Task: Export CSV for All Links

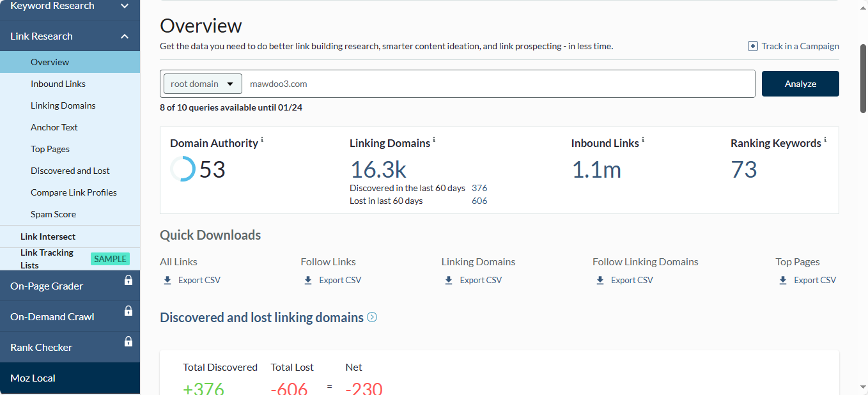Action: (199, 280)
